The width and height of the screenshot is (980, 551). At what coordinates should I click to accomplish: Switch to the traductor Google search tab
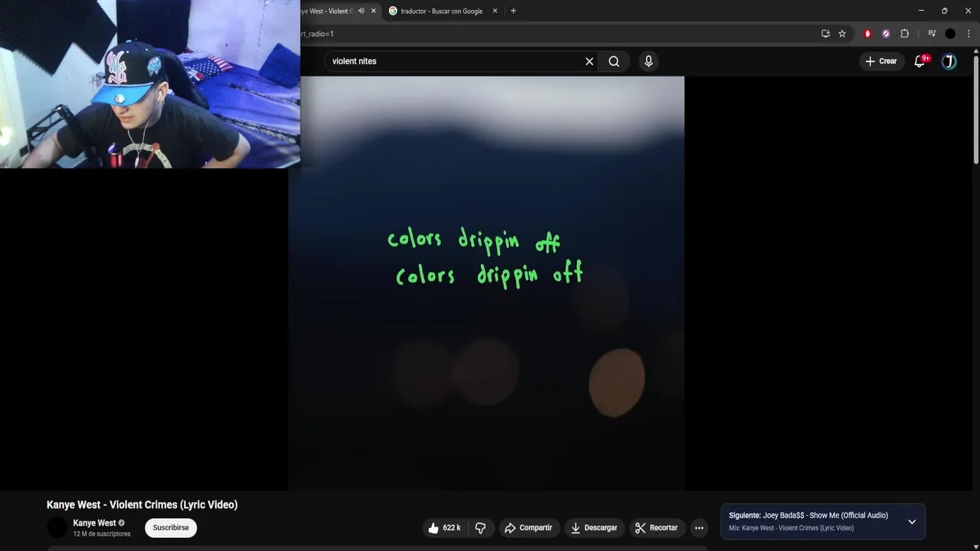click(x=441, y=11)
